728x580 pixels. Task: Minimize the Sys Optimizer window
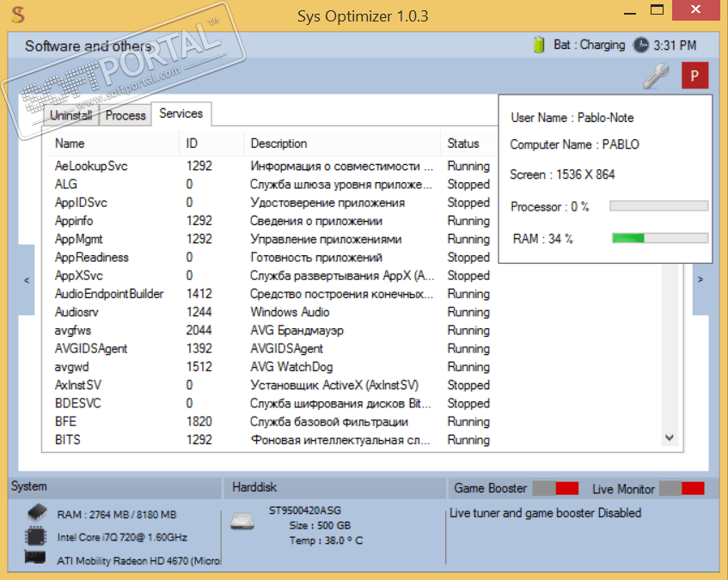tap(629, 12)
